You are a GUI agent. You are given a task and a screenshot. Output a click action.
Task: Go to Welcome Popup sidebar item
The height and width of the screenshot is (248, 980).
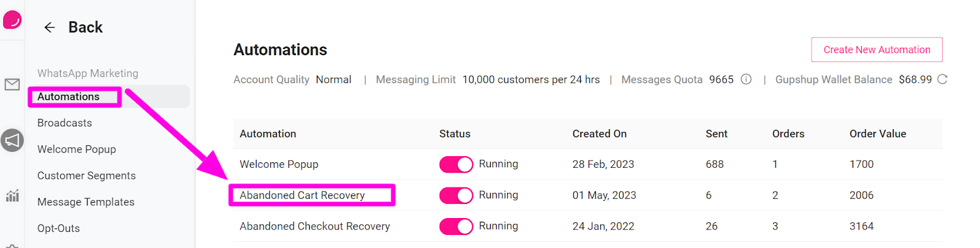click(77, 149)
